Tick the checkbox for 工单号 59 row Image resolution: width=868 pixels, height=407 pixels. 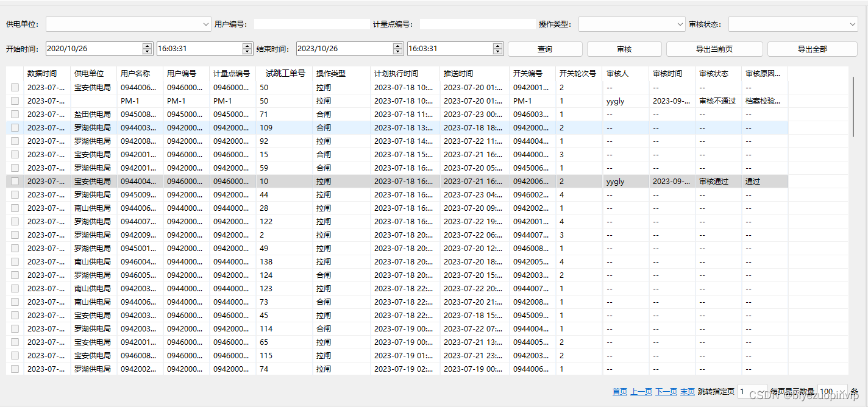point(15,168)
